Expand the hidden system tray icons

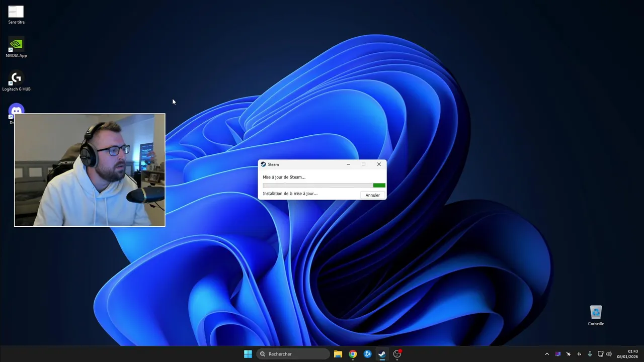(x=547, y=354)
